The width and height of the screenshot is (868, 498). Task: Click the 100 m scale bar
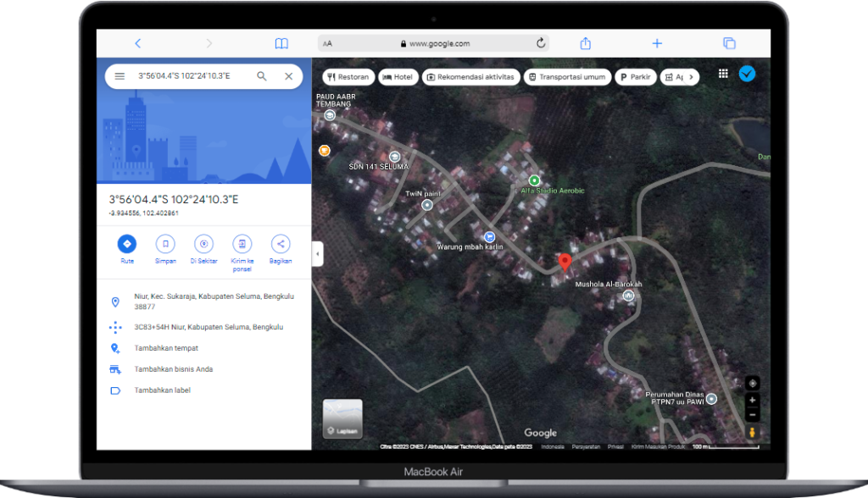pyautogui.click(x=726, y=446)
